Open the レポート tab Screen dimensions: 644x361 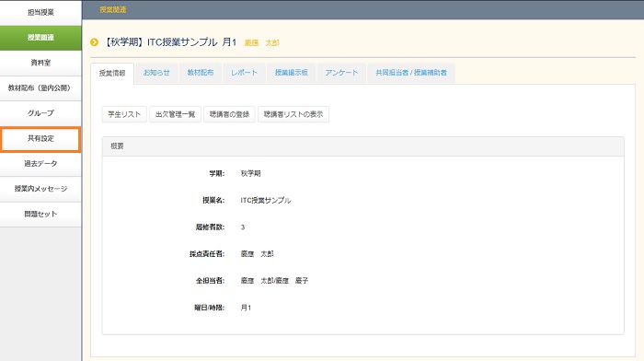pyautogui.click(x=244, y=73)
